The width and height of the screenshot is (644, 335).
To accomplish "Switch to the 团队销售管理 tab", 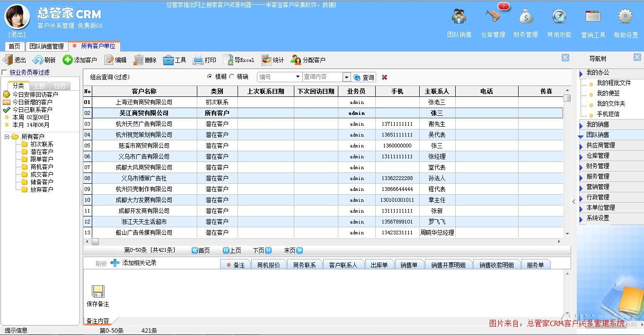I will click(46, 46).
